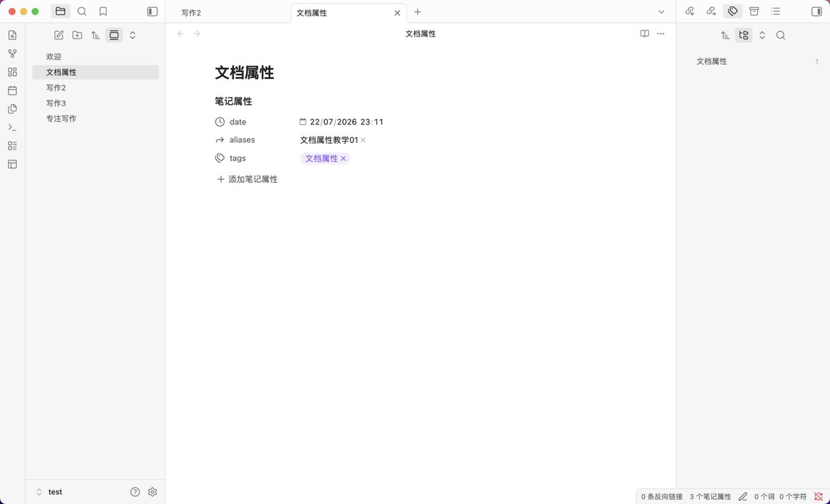The image size is (830, 504).
Task: Create a new canvas from the ribbon
Action: (12, 72)
